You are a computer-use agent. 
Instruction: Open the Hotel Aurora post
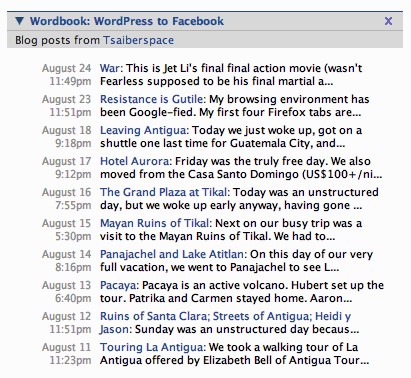coord(135,161)
